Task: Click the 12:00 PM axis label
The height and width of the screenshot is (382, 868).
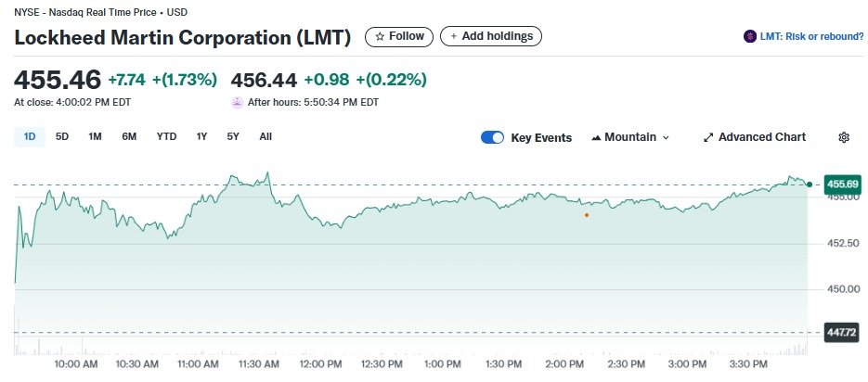Action: pyautogui.click(x=319, y=364)
